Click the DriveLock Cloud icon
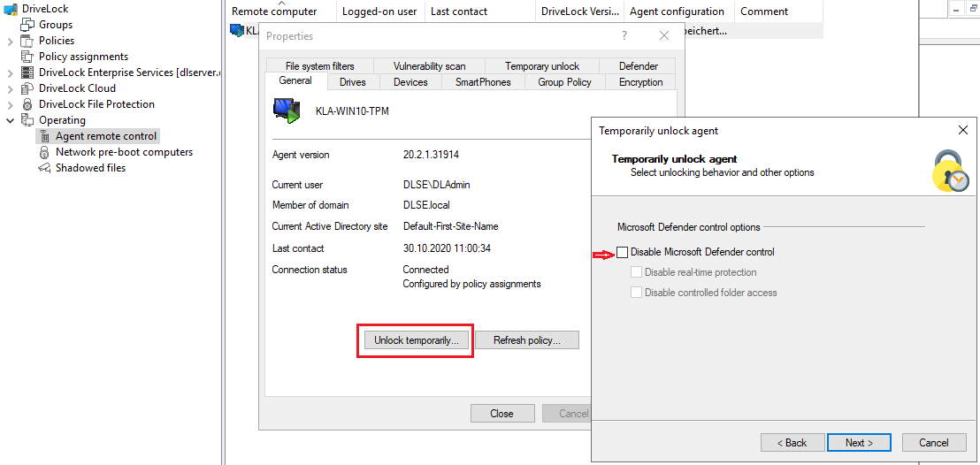 [27, 88]
